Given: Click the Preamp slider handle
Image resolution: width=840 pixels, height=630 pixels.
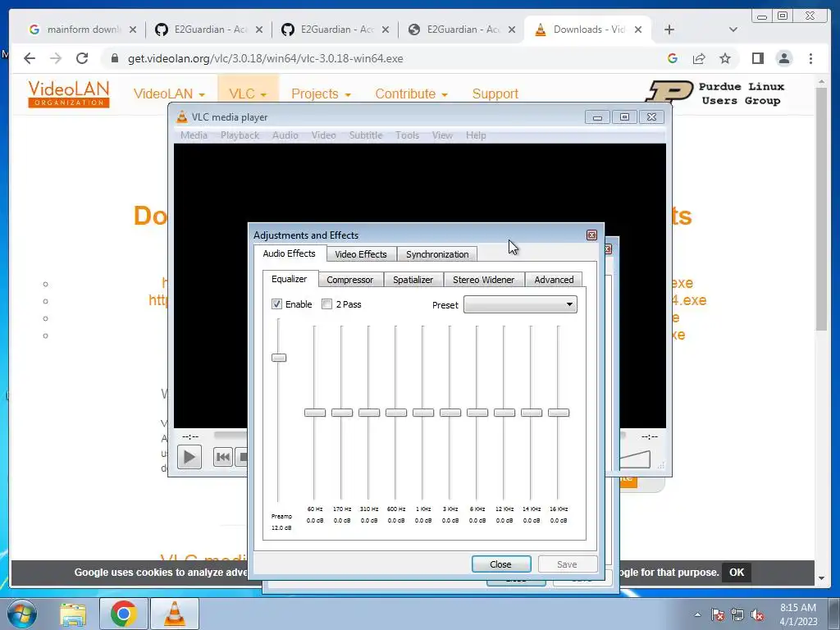Looking at the screenshot, I should tap(279, 358).
